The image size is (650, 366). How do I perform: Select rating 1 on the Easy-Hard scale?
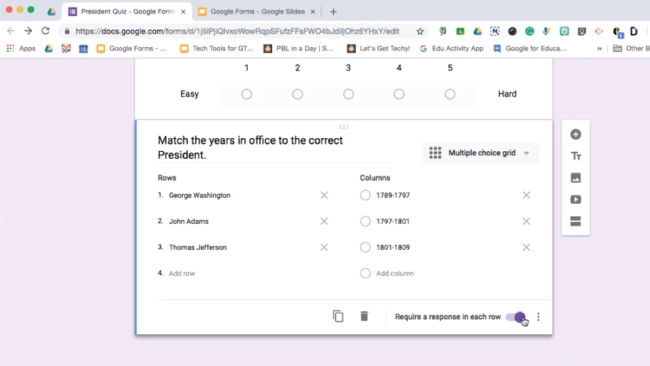[x=247, y=94]
